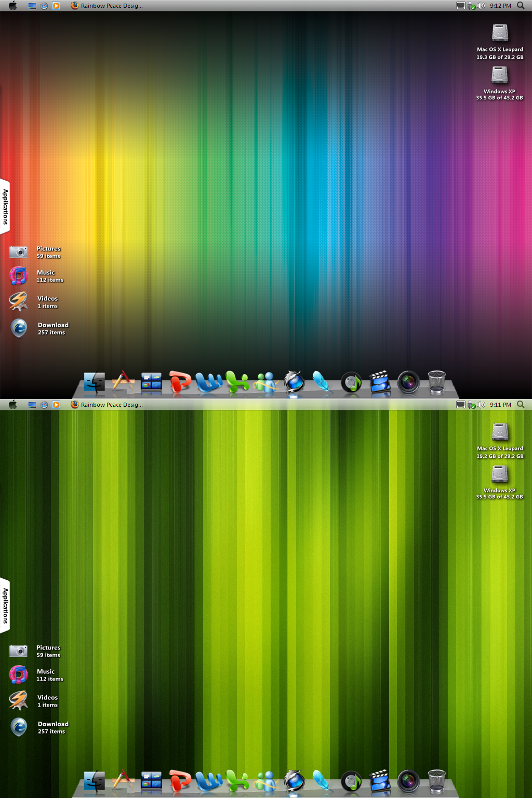Open the Trash in the green desktop dock
The width and height of the screenshot is (532, 798).
[436, 781]
